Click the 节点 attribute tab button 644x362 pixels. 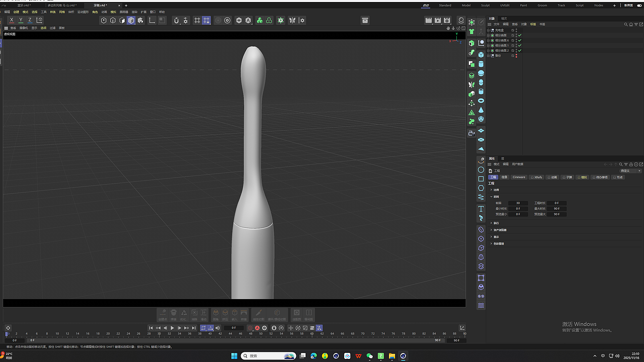[618, 177]
